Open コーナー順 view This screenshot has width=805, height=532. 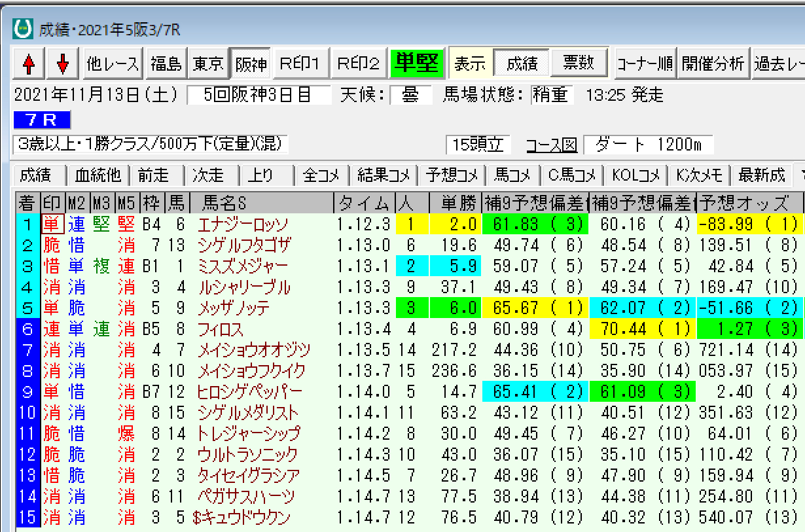click(x=644, y=63)
